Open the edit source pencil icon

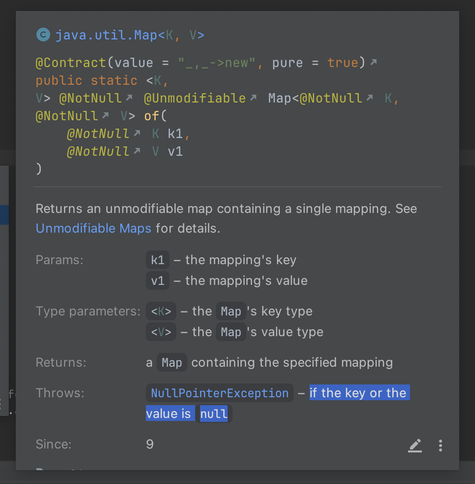click(x=415, y=446)
